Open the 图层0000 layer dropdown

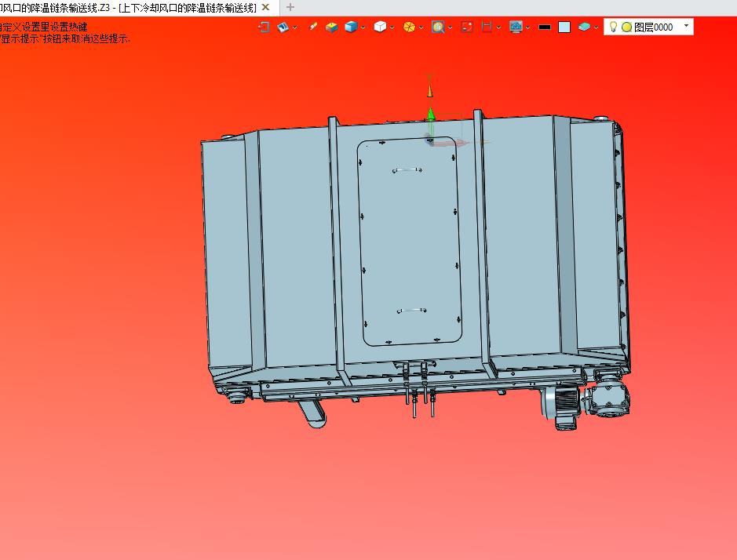(x=686, y=26)
